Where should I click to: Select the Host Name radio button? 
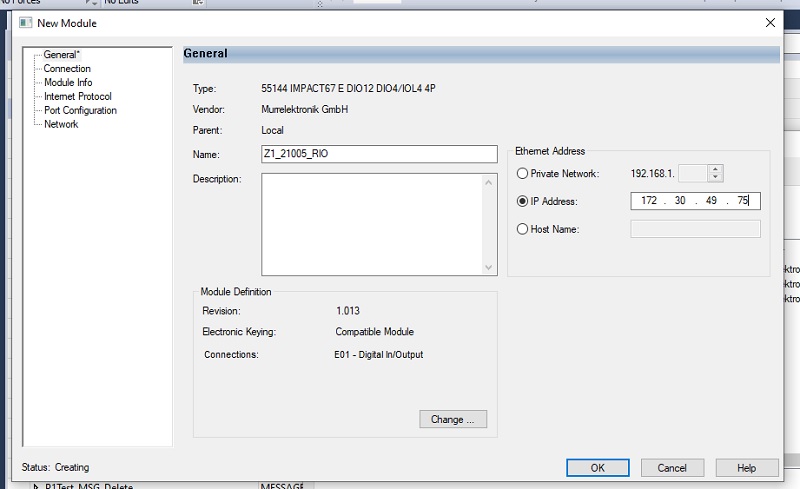tap(522, 229)
